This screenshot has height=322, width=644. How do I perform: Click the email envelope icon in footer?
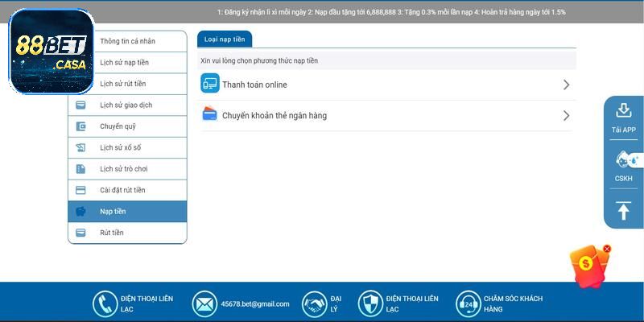tap(205, 303)
